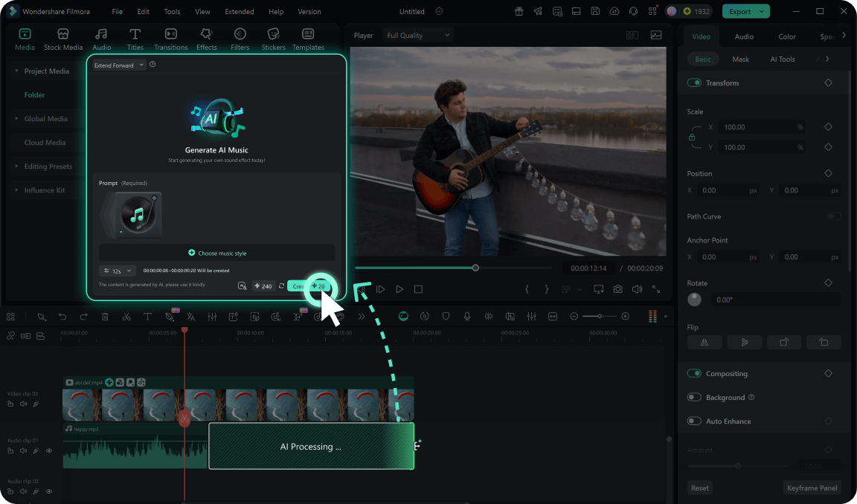Select the Mask sub-tab

coord(741,59)
